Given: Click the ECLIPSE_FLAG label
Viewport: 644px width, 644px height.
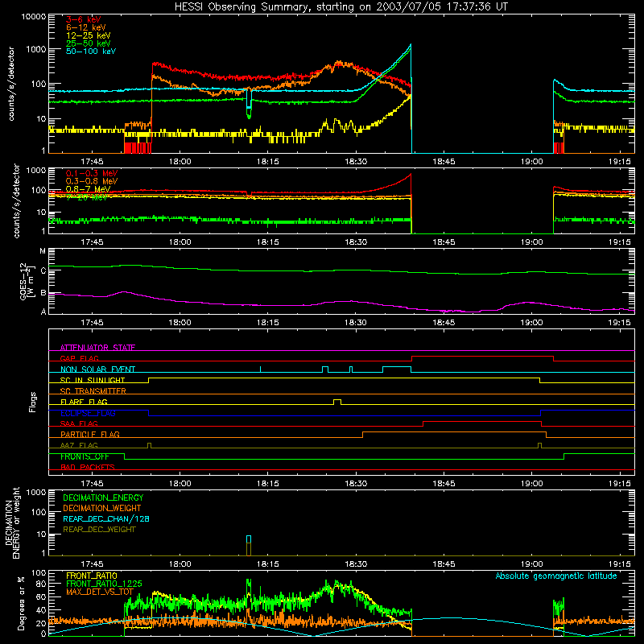Looking at the screenshot, I should point(88,413).
